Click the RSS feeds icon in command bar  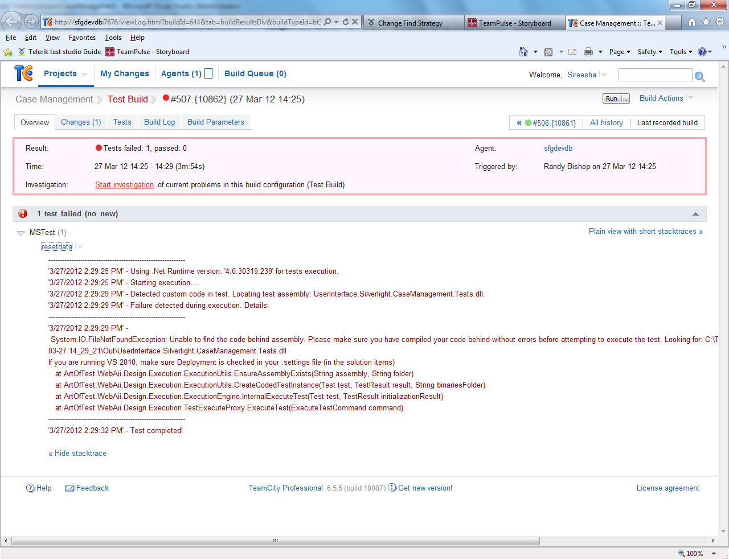pyautogui.click(x=548, y=52)
